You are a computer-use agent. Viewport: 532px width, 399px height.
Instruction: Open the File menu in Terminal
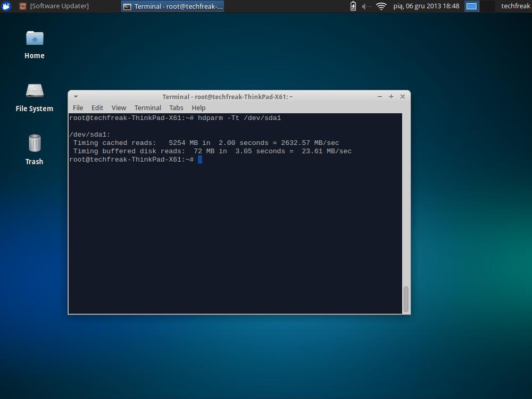pos(78,108)
